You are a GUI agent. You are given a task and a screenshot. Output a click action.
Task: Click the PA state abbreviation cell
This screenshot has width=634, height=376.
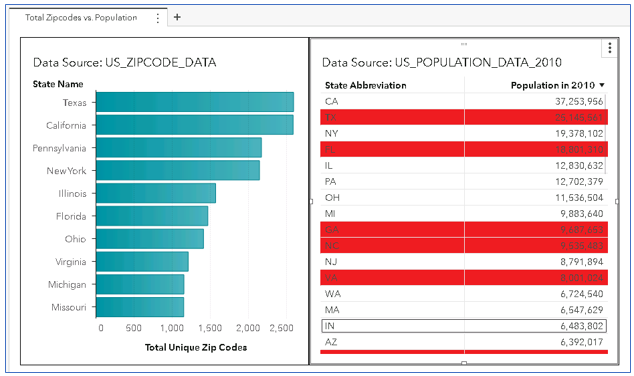pos(393,182)
